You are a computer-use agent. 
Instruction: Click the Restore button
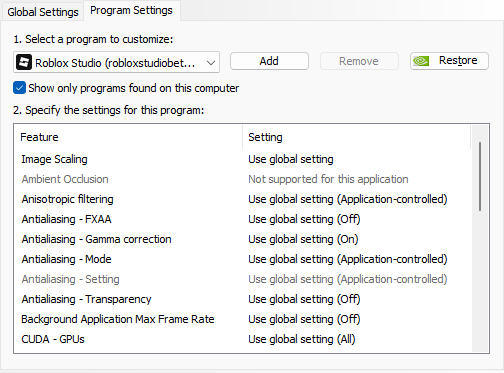(449, 61)
